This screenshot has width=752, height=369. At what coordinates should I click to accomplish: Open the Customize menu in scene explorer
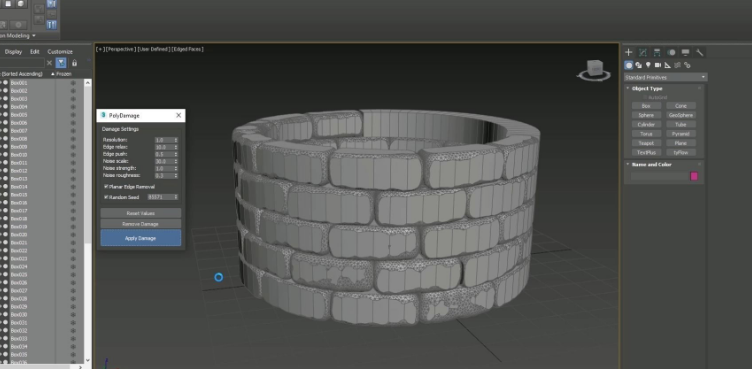60,51
